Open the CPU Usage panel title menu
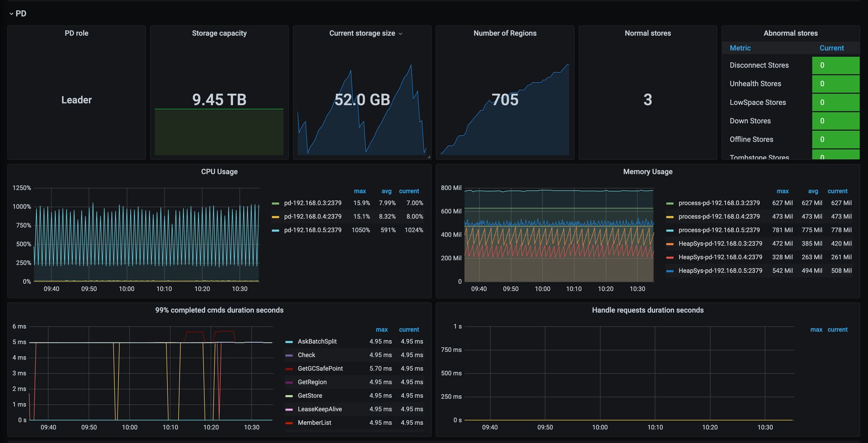 click(x=219, y=172)
